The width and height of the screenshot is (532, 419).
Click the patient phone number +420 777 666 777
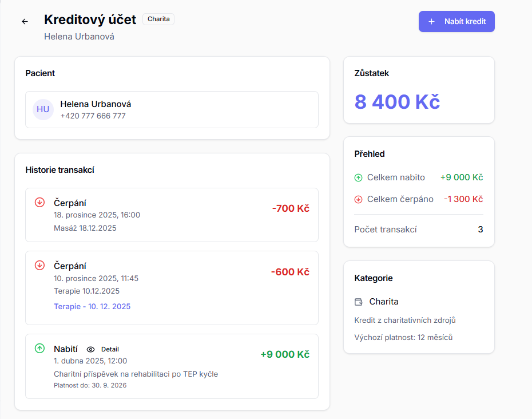click(93, 116)
